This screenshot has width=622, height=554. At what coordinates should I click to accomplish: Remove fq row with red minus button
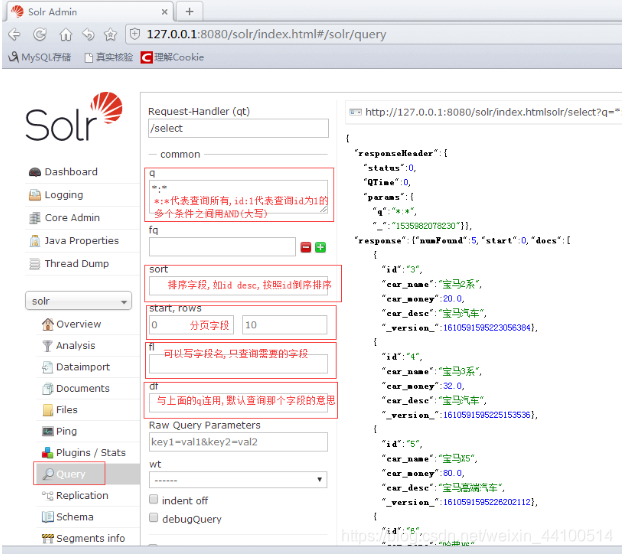click(305, 247)
